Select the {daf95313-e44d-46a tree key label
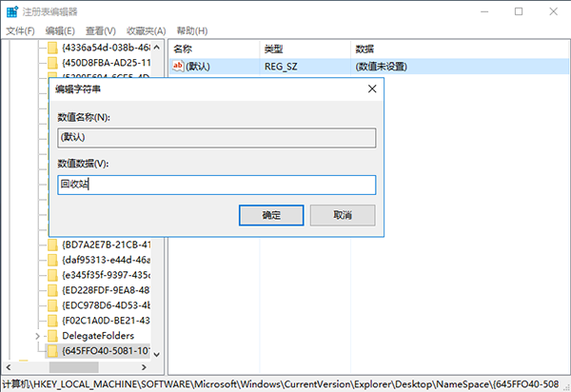This screenshot has width=571, height=392. tap(106, 261)
